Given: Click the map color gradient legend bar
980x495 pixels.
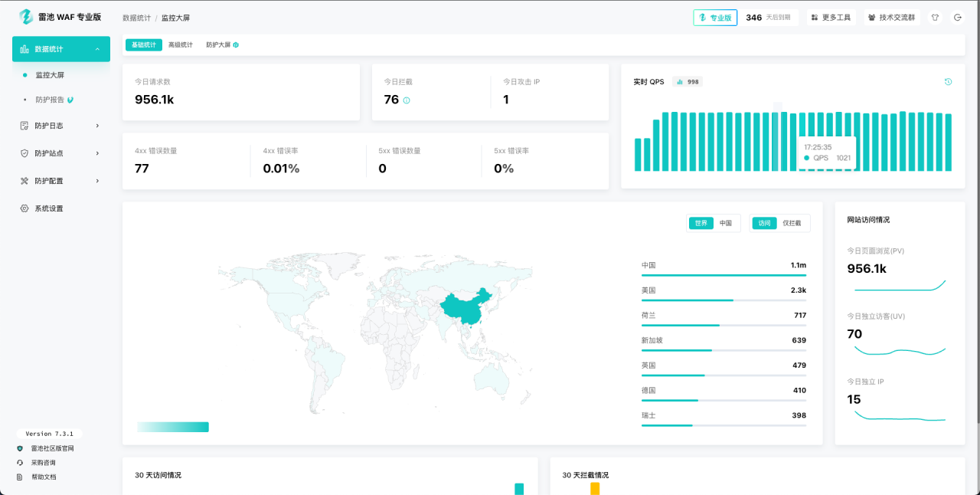Looking at the screenshot, I should coord(173,427).
